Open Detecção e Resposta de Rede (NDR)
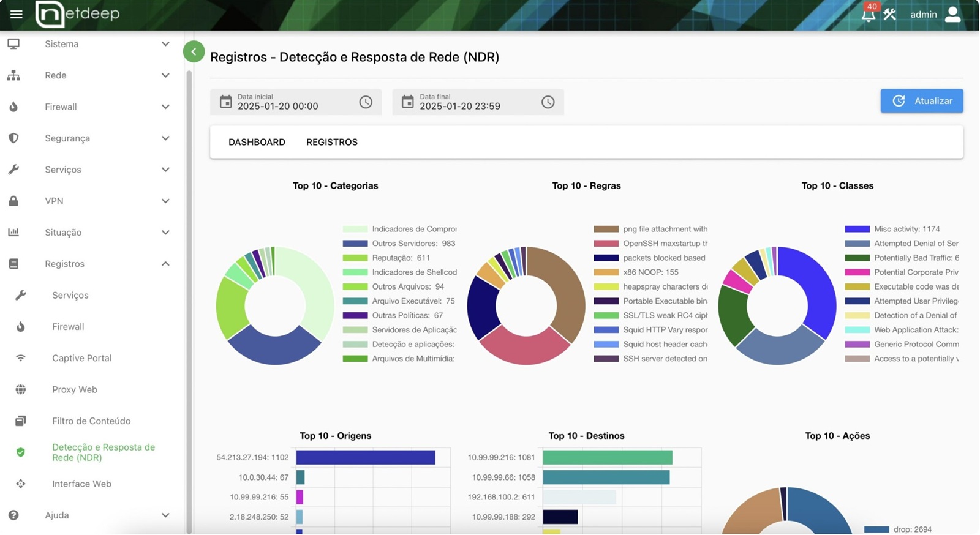The image size is (980, 535). (x=104, y=452)
